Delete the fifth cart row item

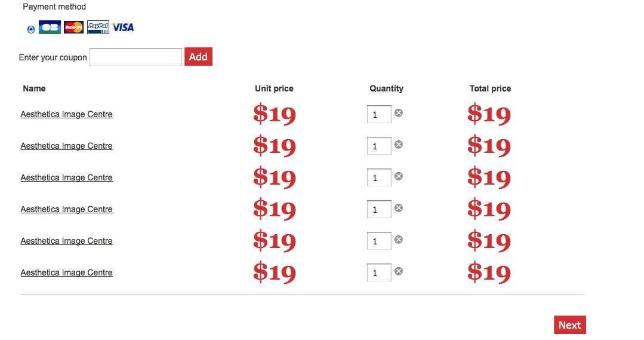[399, 240]
